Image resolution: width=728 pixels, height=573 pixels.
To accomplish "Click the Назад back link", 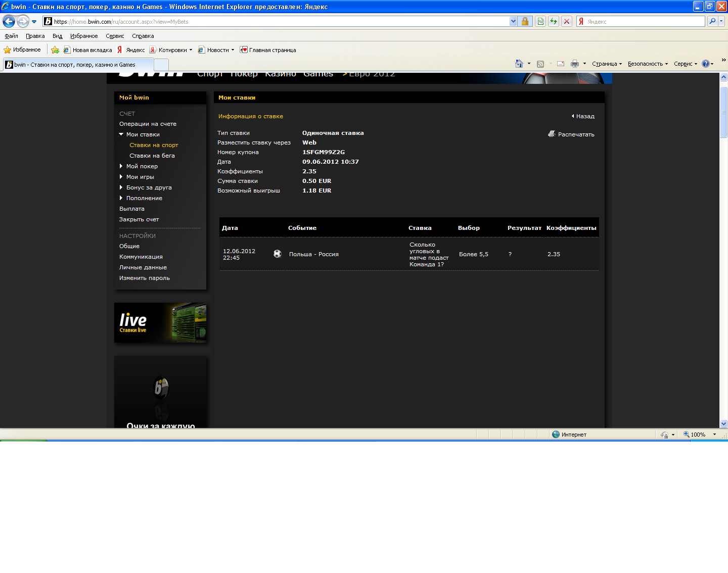I will click(583, 116).
